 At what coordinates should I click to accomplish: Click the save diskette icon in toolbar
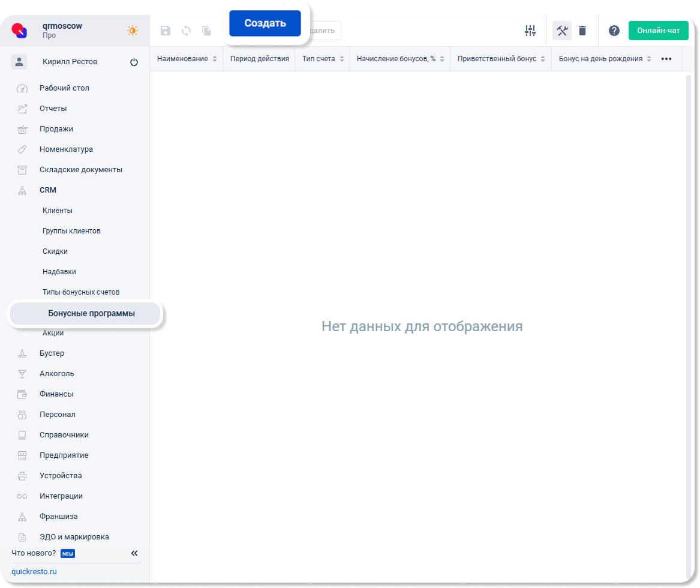pyautogui.click(x=166, y=31)
